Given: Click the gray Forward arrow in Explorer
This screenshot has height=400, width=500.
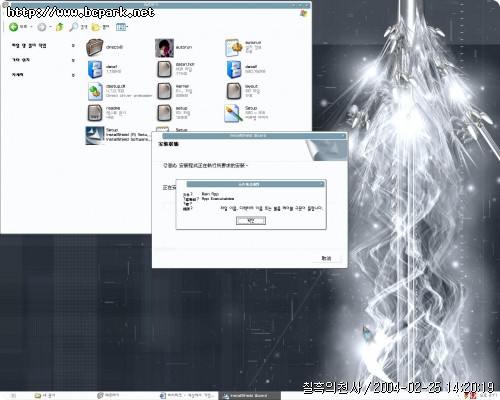Looking at the screenshot, I should (42, 27).
